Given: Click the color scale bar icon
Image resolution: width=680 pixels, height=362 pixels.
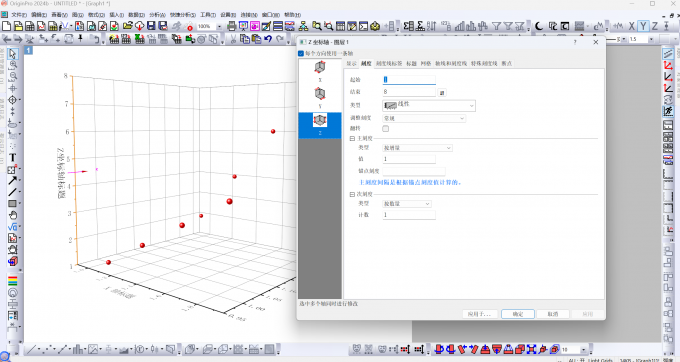Looking at the screenshot, I should pos(13,281).
